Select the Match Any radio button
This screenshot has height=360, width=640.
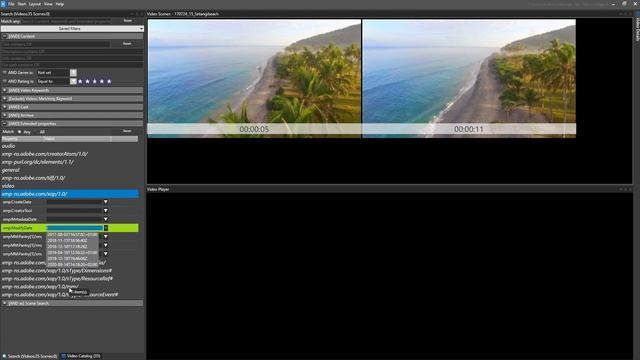(19, 132)
